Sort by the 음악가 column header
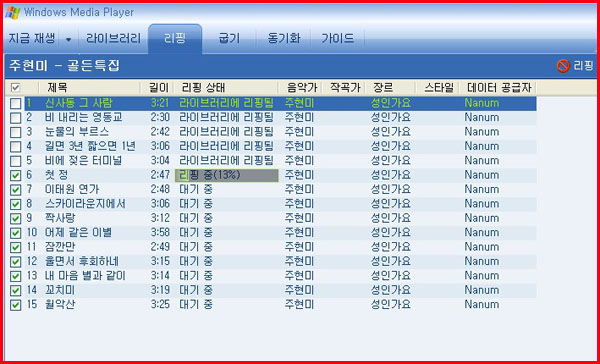600x364 pixels. click(x=301, y=88)
